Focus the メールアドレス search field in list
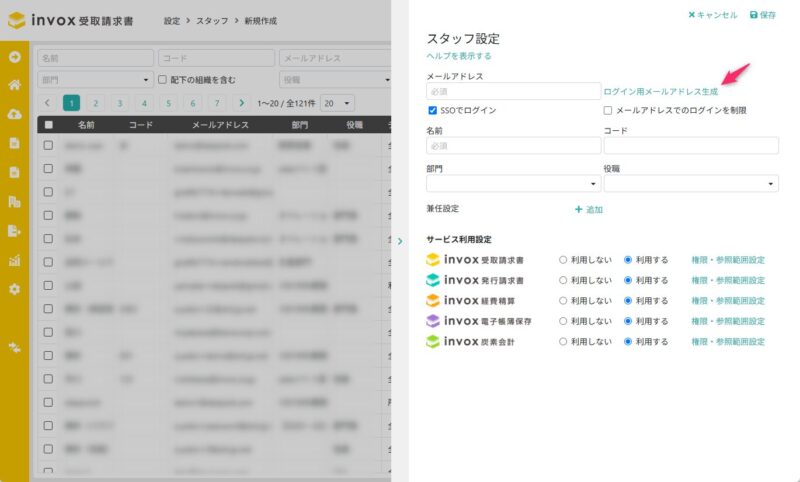The width and height of the screenshot is (800, 482). pyautogui.click(x=335, y=58)
